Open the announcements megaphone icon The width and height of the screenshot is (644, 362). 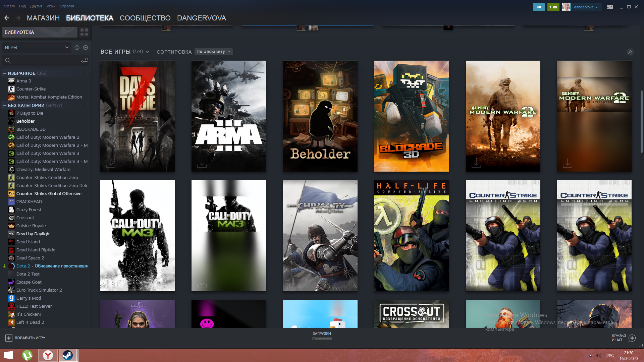tap(539, 7)
